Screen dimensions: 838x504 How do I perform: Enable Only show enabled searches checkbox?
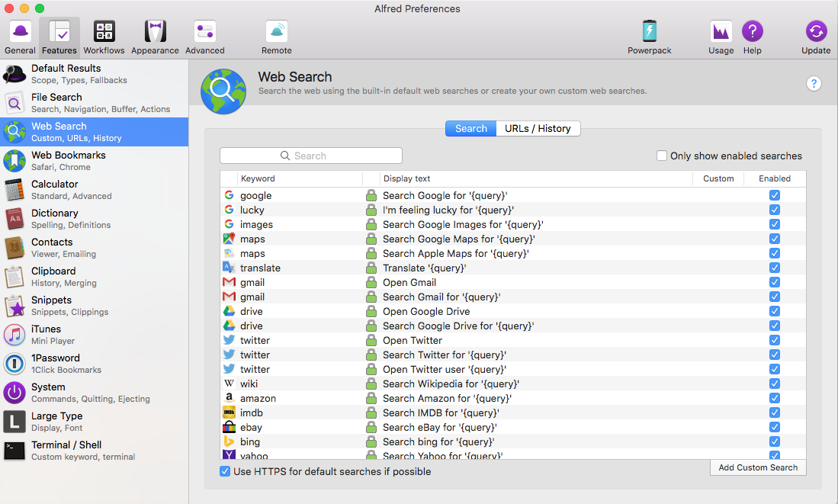(662, 156)
